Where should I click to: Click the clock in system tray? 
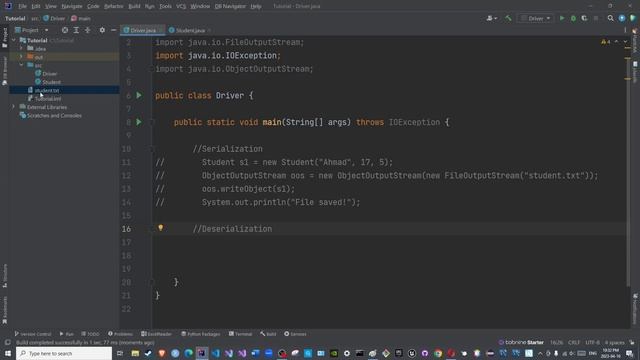tap(611, 353)
